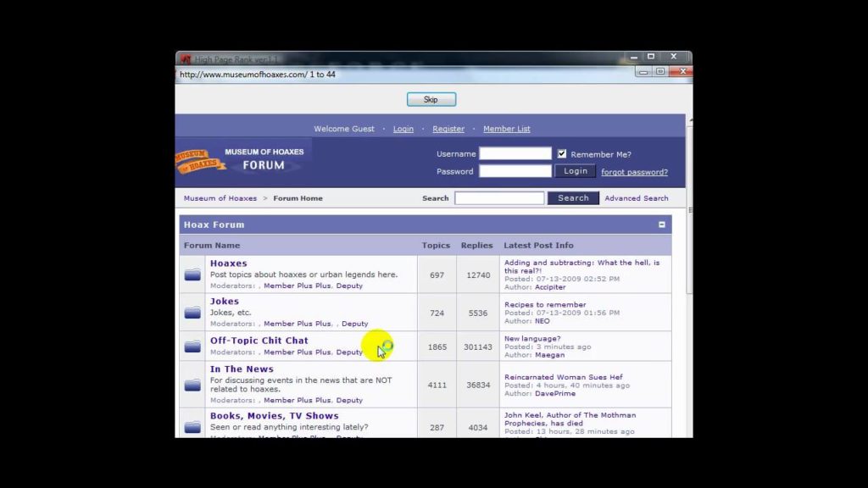This screenshot has width=868, height=488.
Task: Collapse the Hoax Forum section
Action: pyautogui.click(x=661, y=225)
